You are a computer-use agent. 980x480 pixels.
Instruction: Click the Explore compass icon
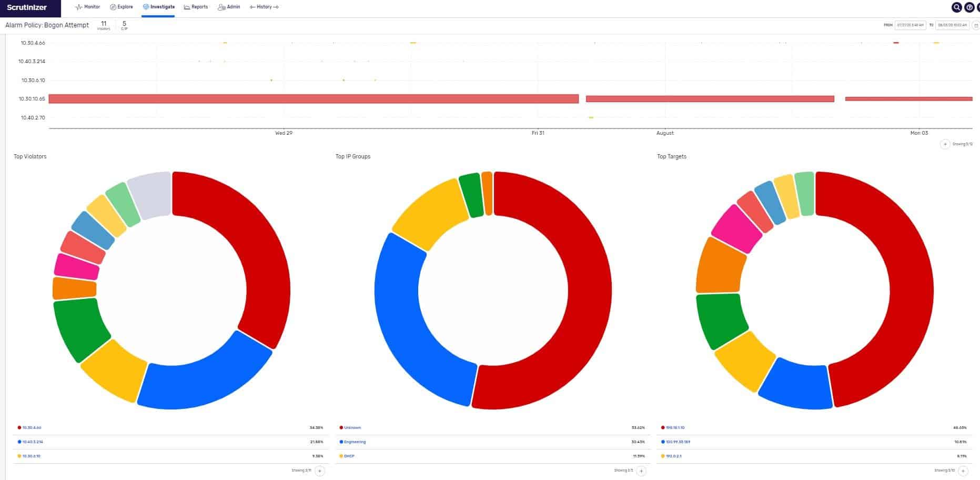tap(113, 7)
